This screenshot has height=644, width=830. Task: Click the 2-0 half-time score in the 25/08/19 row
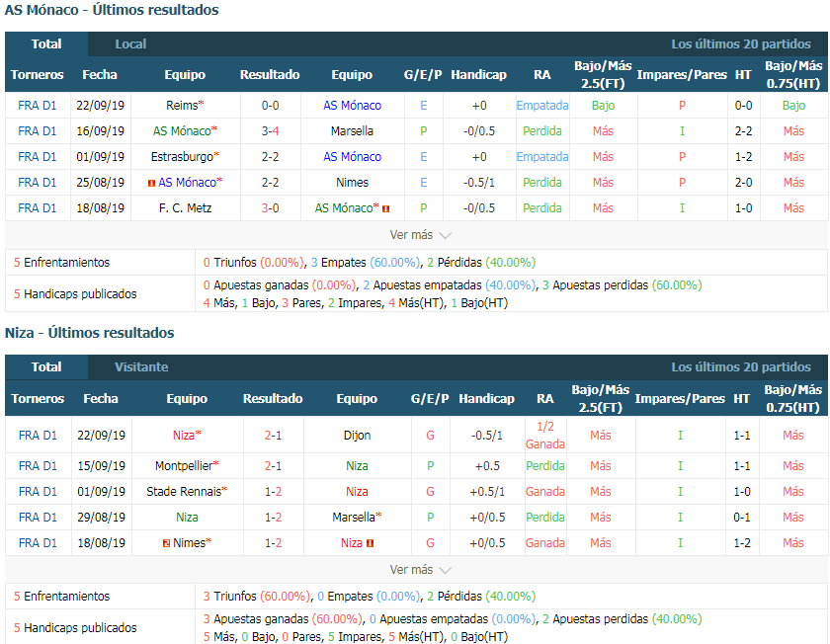(x=743, y=182)
